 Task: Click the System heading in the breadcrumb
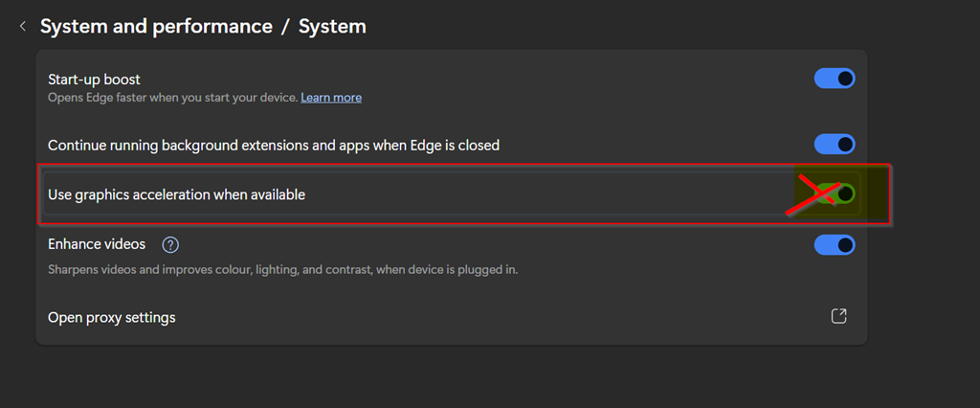(x=332, y=27)
